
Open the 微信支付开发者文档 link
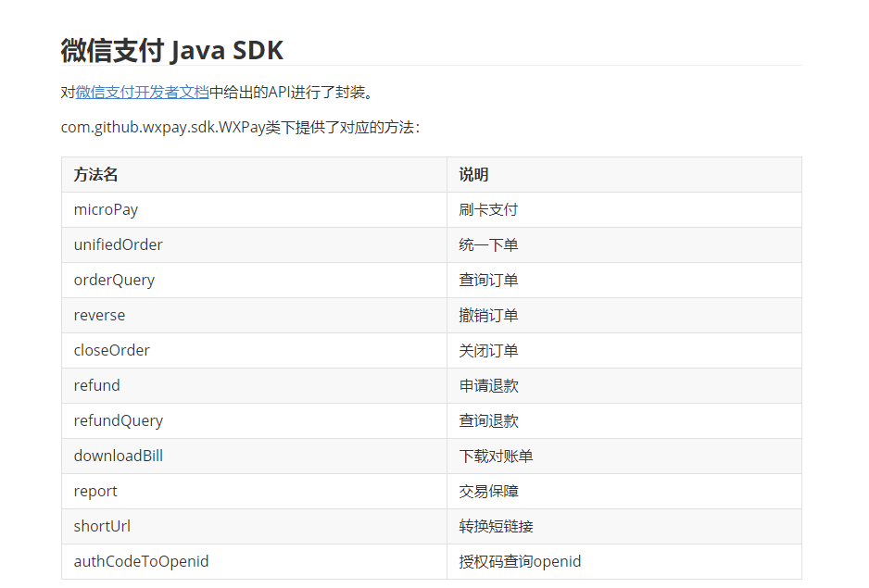[142, 92]
